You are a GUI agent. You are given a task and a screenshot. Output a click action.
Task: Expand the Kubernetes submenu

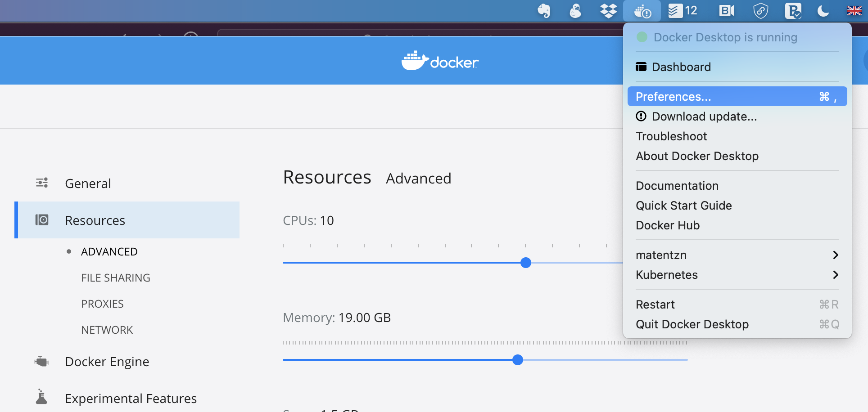pos(737,275)
